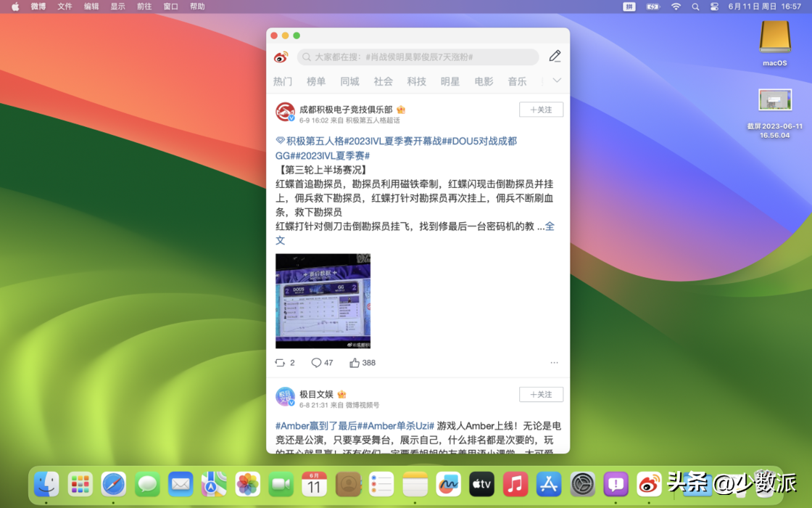Image resolution: width=812 pixels, height=508 pixels.
Task: Expand the channel list chevron beside 音乐
Action: (558, 81)
